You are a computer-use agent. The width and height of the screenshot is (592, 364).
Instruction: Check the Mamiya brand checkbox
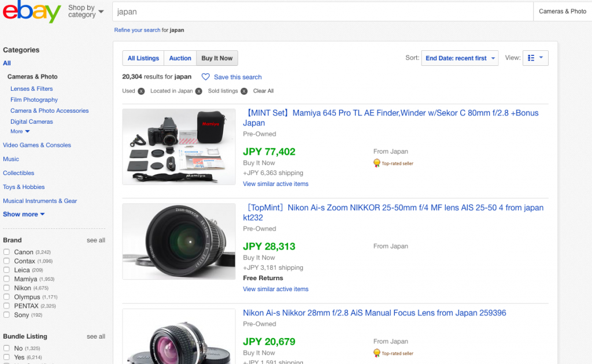[6, 278]
